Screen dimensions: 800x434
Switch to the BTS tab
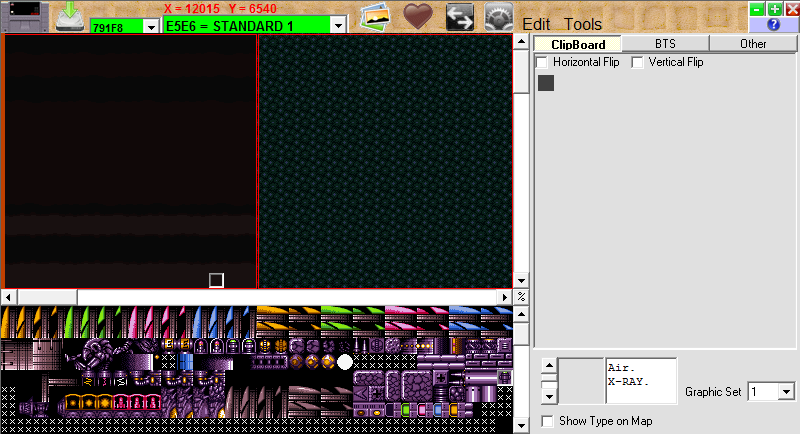click(665, 44)
